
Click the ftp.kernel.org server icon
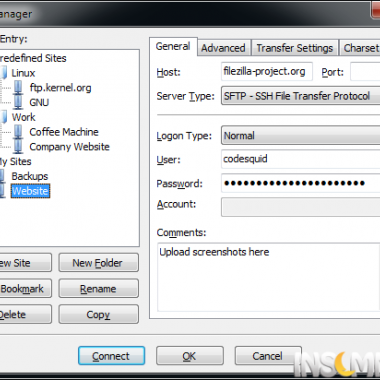tap(18, 88)
